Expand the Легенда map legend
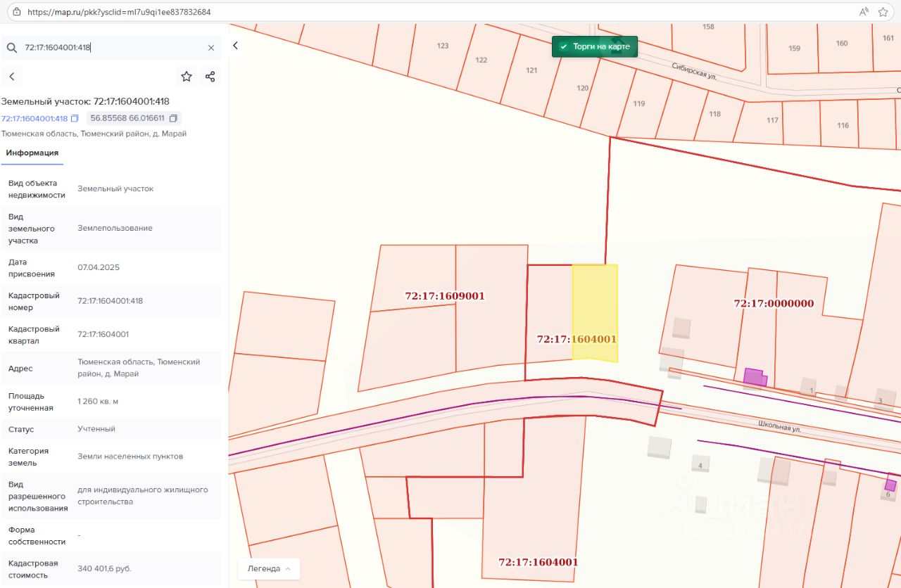This screenshot has height=588, width=901. tap(269, 568)
